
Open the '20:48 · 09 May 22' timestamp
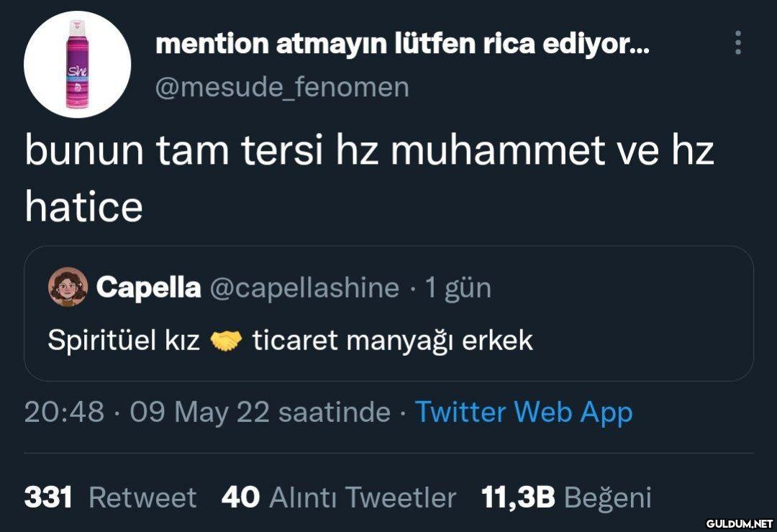207,412
